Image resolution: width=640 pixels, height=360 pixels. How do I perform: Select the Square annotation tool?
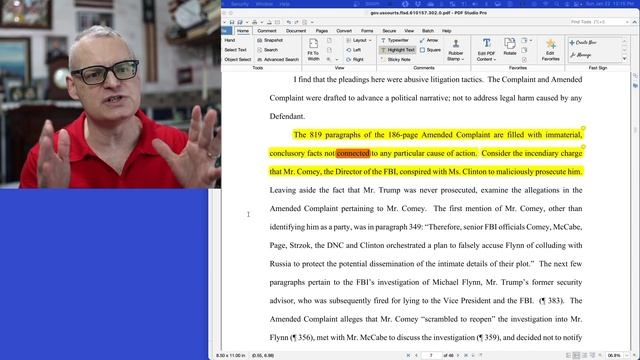[430, 50]
